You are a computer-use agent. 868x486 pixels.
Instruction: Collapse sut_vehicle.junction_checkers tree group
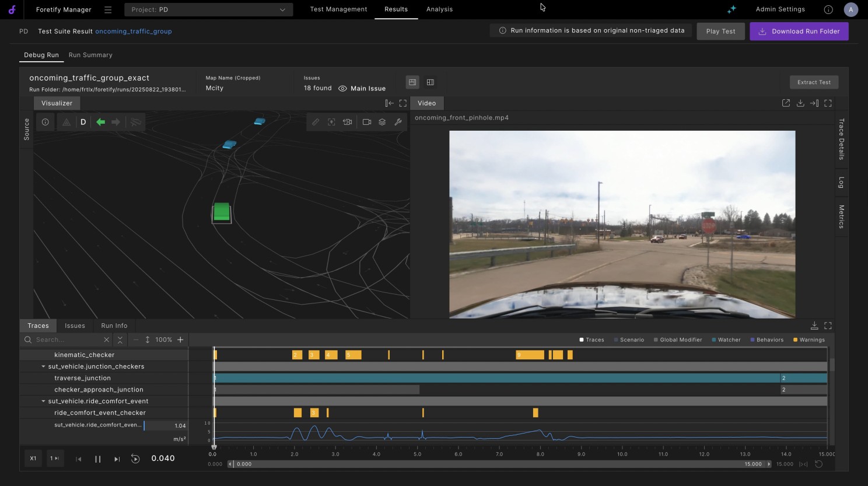43,366
